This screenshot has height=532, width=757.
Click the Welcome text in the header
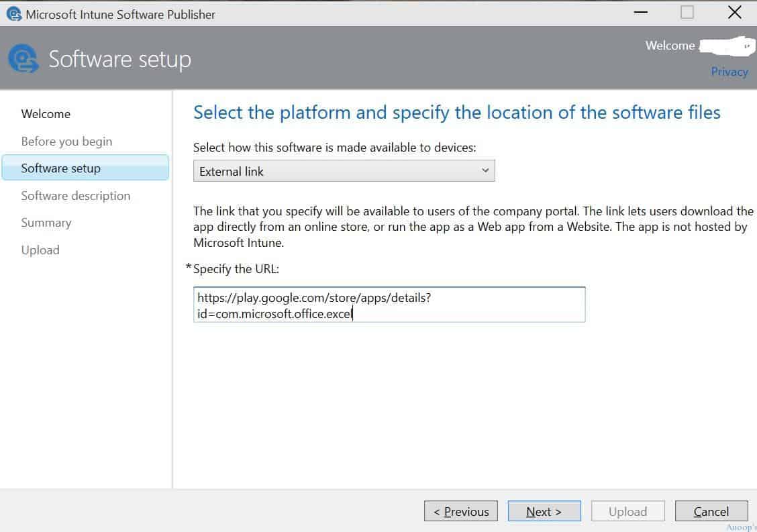pyautogui.click(x=670, y=46)
